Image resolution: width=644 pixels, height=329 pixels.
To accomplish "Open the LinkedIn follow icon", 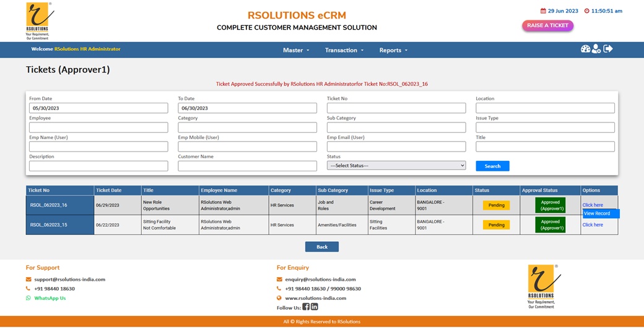I will point(315,307).
